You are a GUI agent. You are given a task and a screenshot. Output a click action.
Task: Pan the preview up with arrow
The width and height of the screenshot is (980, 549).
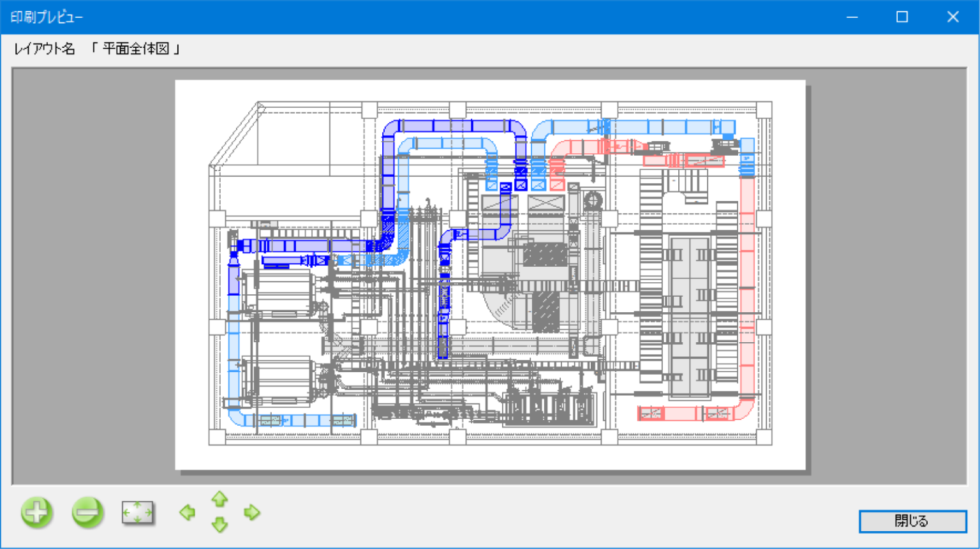click(x=219, y=499)
